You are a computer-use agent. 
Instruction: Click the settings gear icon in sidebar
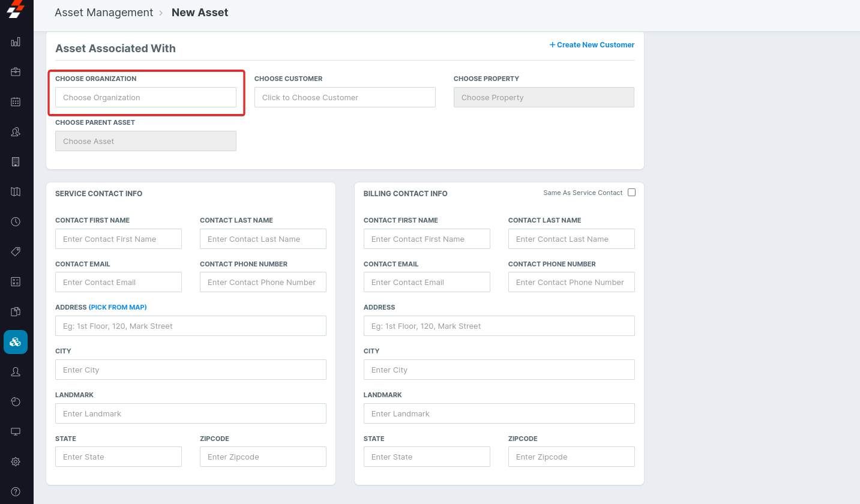16,461
